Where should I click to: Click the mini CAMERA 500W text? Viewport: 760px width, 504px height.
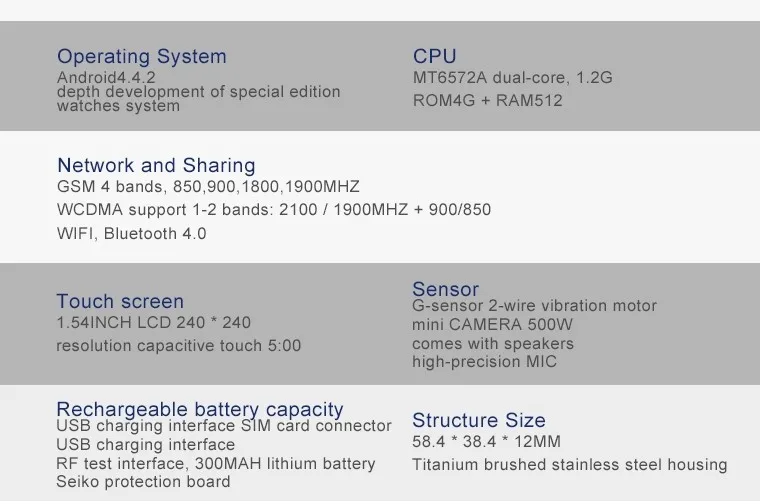[492, 325]
